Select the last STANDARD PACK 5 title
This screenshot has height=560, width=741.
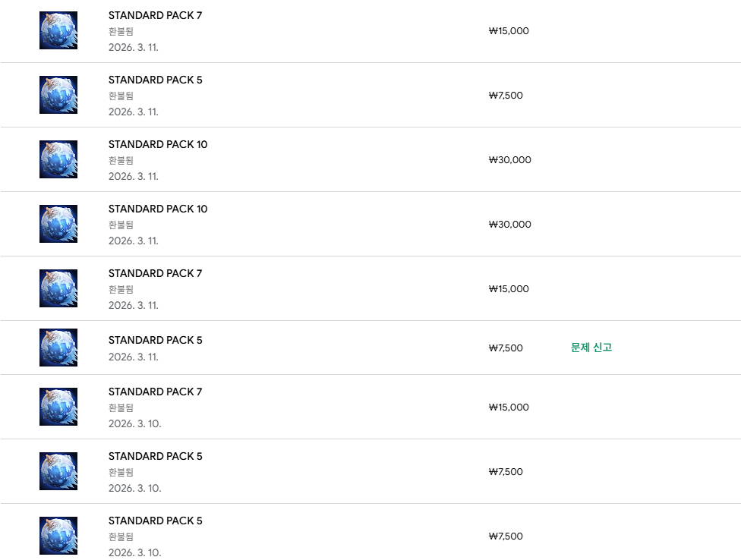pyautogui.click(x=155, y=521)
